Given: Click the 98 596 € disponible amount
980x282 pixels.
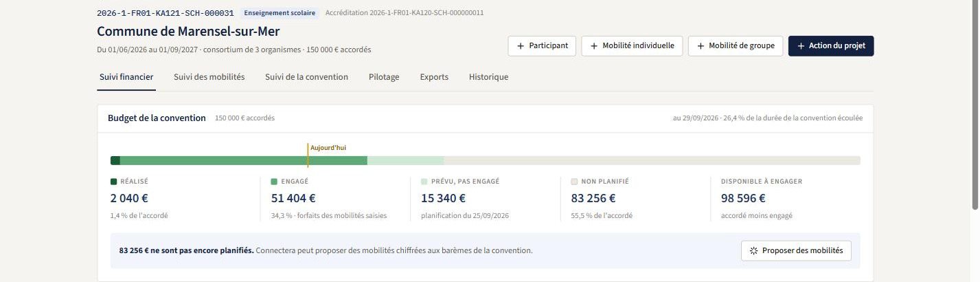Looking at the screenshot, I should click(743, 198).
